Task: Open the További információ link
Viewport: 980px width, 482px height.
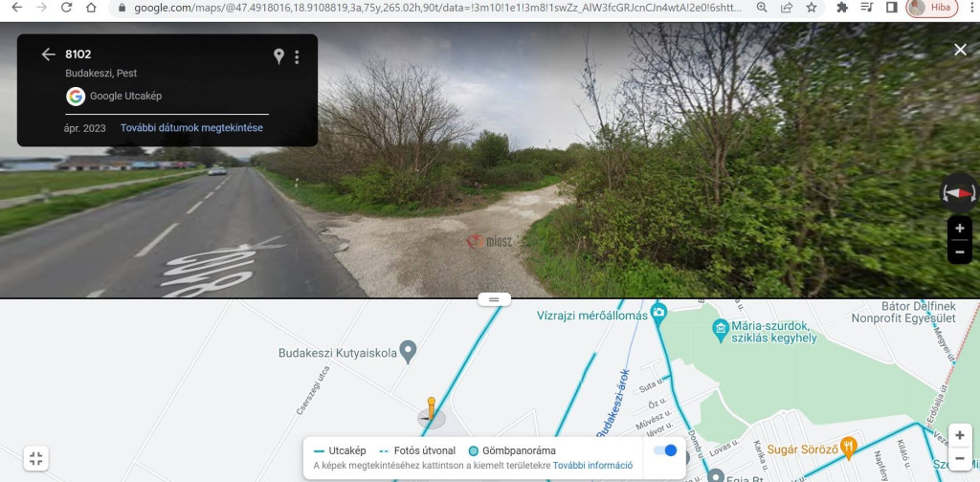Action: coord(592,466)
